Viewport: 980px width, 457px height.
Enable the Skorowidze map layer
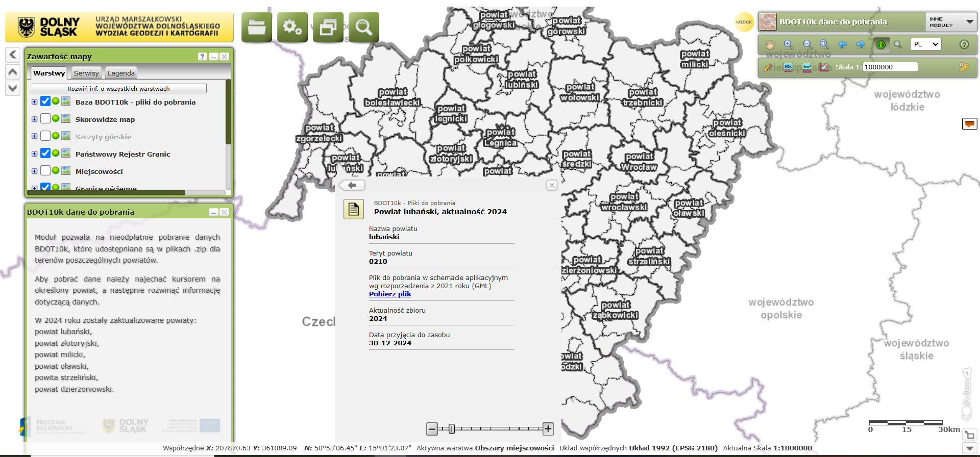point(45,119)
